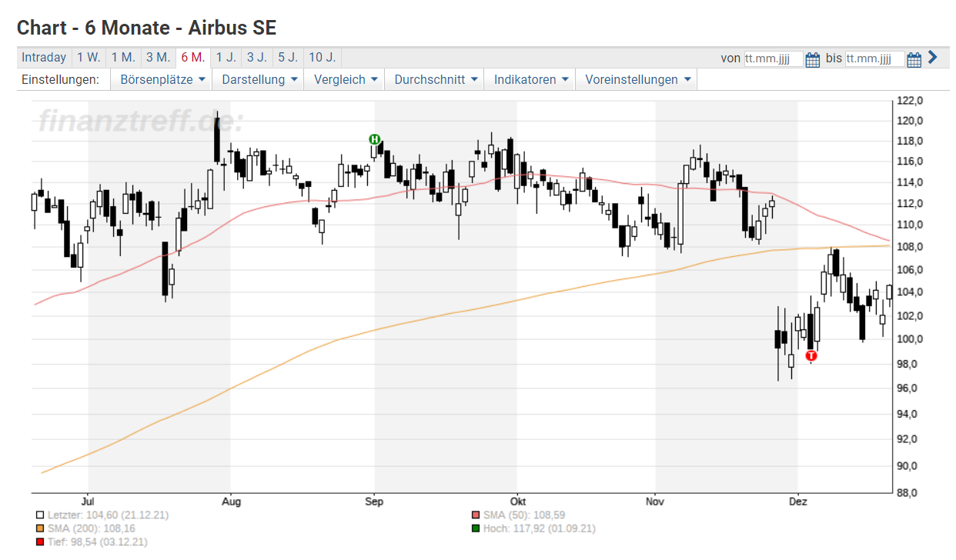Click the 'Einstellungen:' label

60,80
